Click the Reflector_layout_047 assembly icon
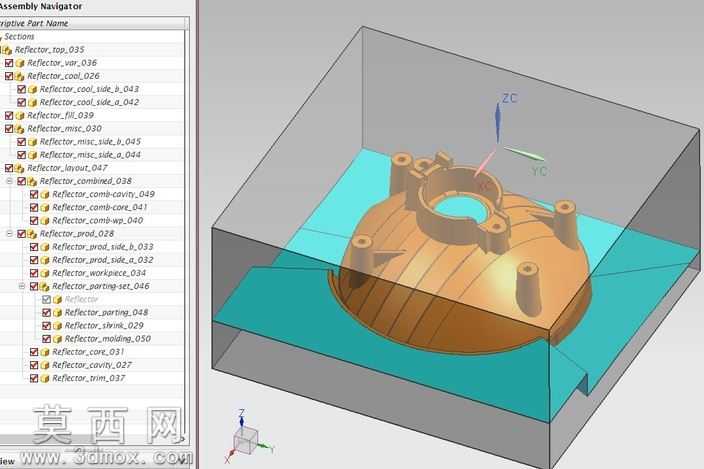 click(19, 168)
